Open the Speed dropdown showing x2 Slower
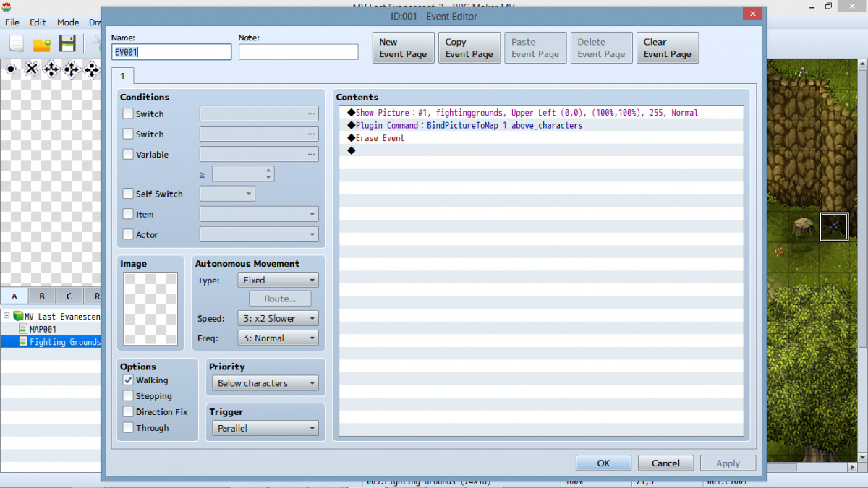The image size is (868, 488). point(278,318)
